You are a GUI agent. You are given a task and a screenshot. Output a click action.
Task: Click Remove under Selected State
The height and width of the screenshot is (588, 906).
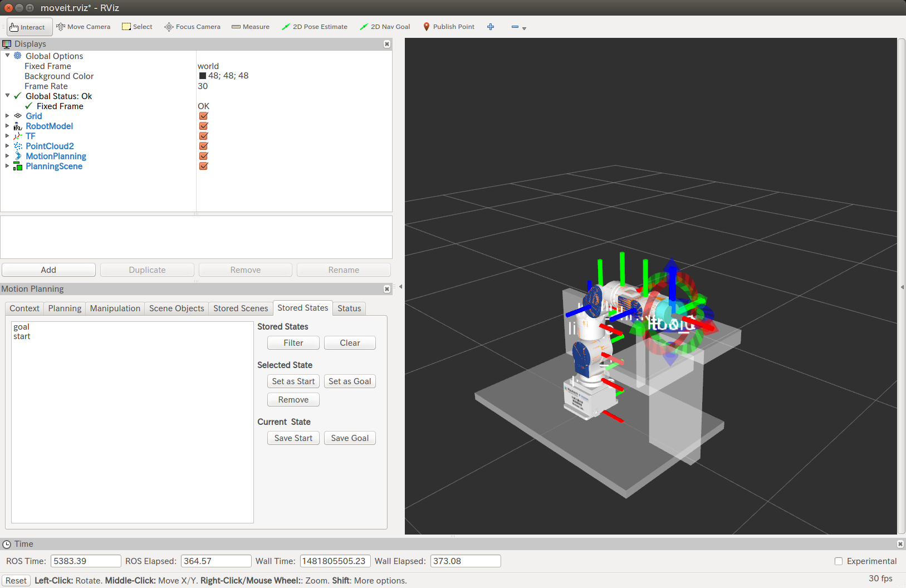pyautogui.click(x=293, y=400)
